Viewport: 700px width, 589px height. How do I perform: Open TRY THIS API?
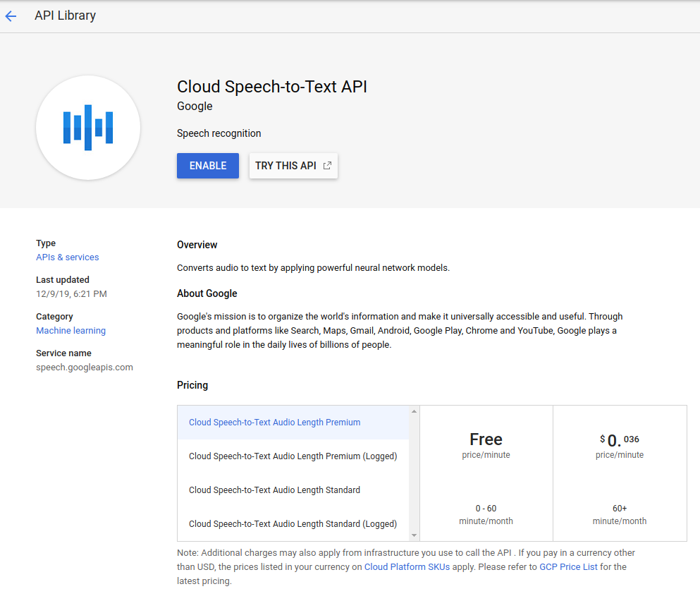pyautogui.click(x=293, y=166)
